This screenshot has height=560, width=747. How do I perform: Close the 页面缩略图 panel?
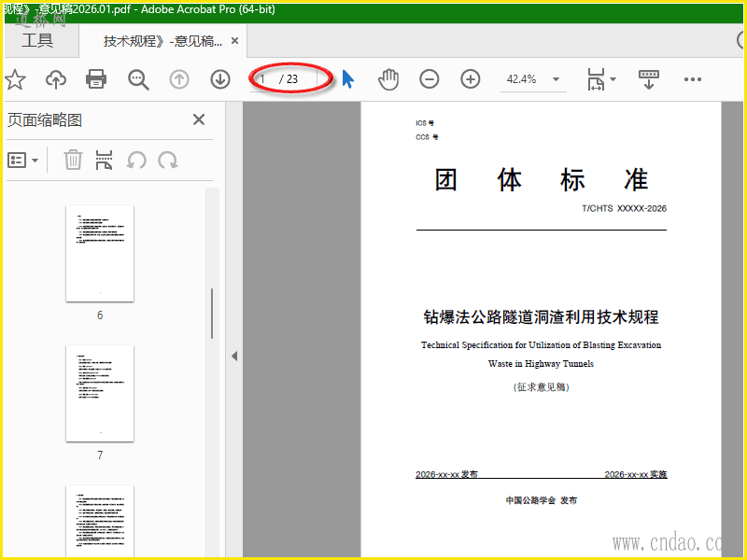[x=199, y=119]
